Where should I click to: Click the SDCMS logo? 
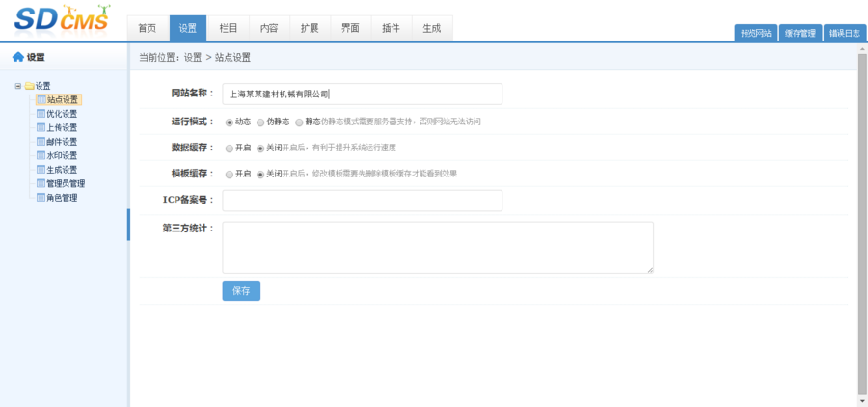[62, 19]
